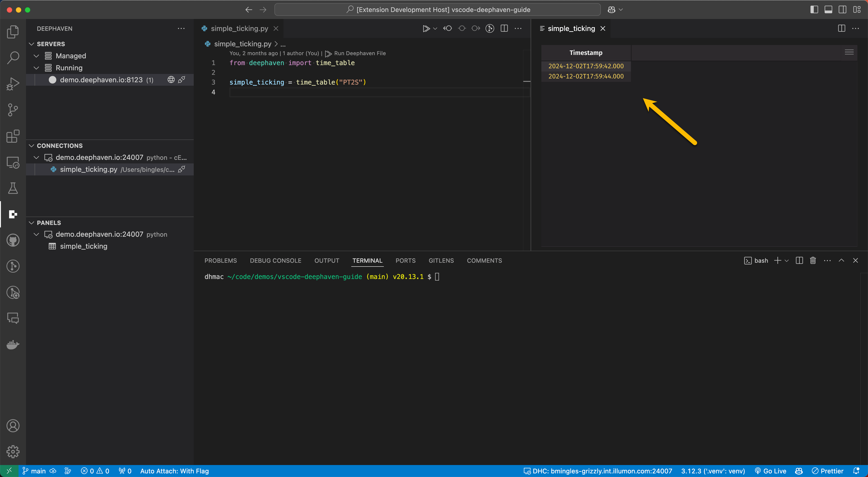Select the simple_ticking table under PANELS
Viewport: 868px width, 477px height.
tap(83, 246)
